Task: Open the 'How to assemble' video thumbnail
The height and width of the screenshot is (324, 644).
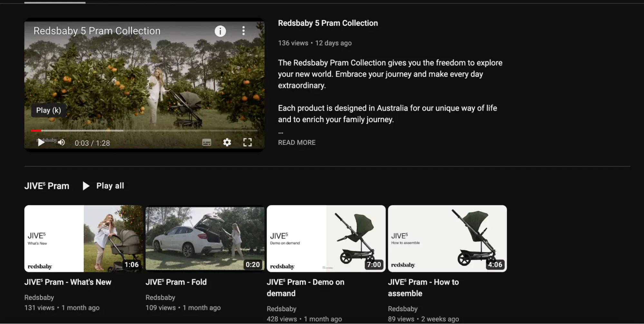Action: (x=447, y=239)
